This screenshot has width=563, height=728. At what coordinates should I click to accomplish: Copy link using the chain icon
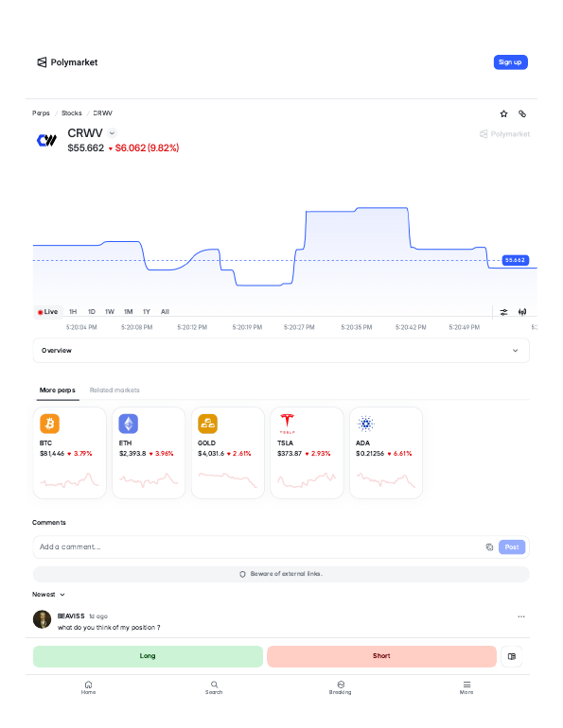[522, 113]
